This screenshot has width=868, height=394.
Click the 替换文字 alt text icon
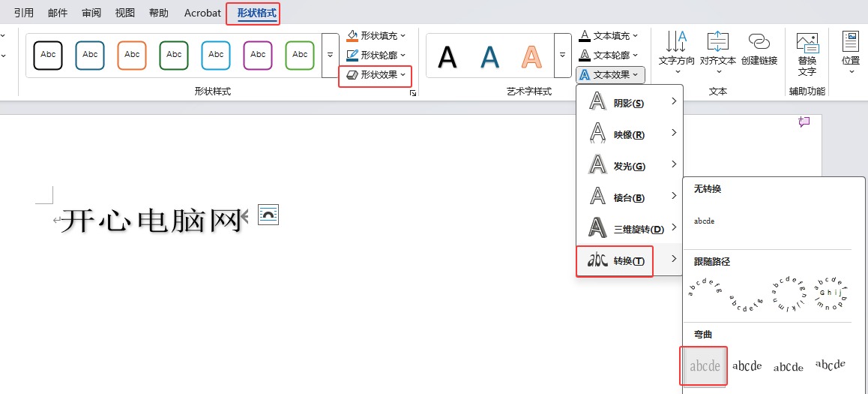pos(807,44)
